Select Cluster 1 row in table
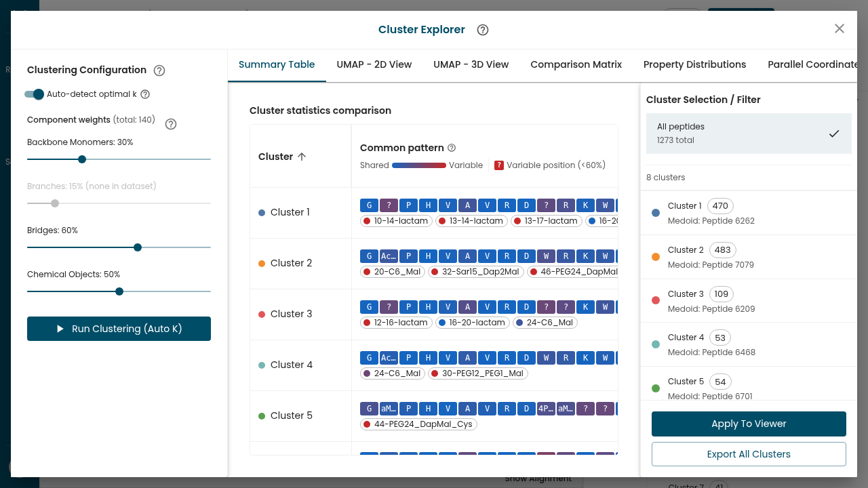Image resolution: width=868 pixels, height=488 pixels. 434,213
